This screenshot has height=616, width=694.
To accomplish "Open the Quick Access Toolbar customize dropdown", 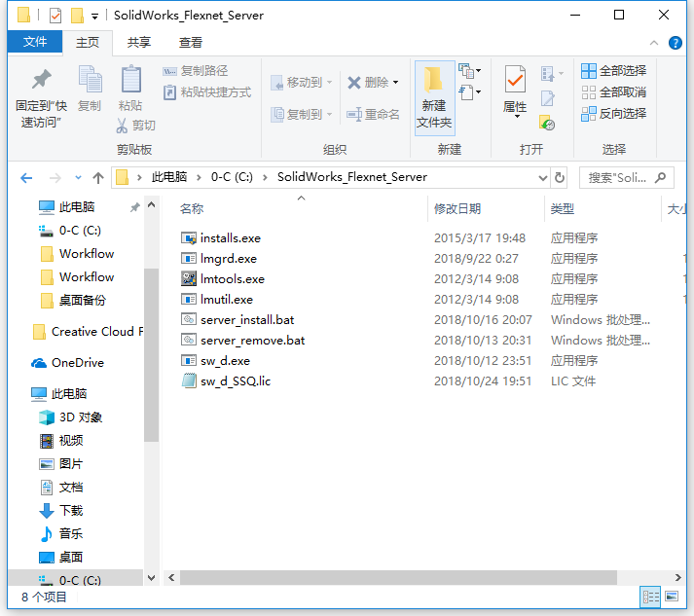I will [x=94, y=17].
